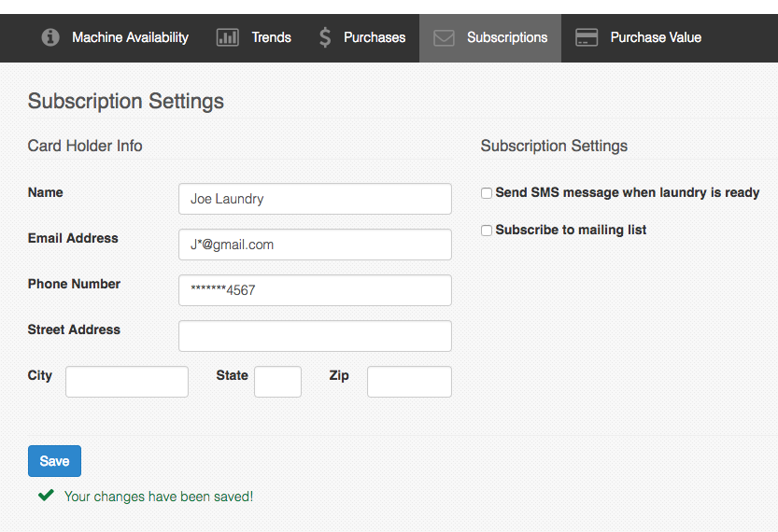
Task: Click the Subscriptions envelope icon
Action: click(x=445, y=38)
